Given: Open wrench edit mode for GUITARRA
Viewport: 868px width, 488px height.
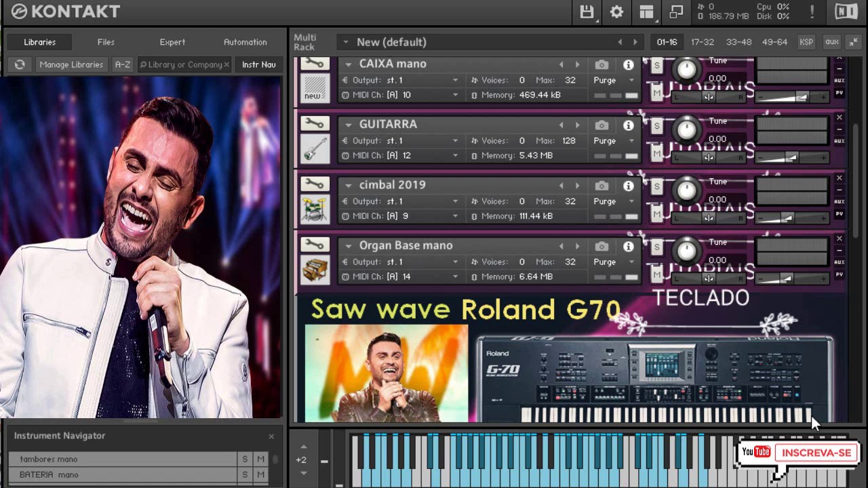Looking at the screenshot, I should pyautogui.click(x=315, y=123).
